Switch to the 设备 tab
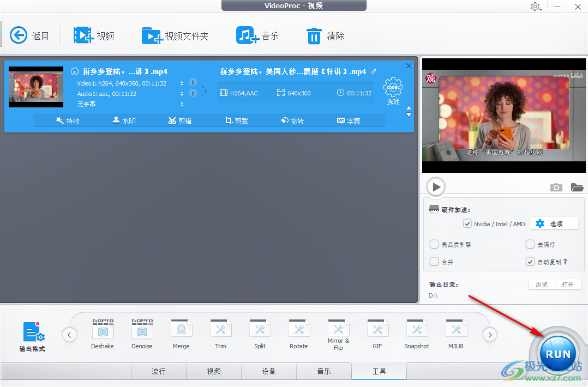 269,371
